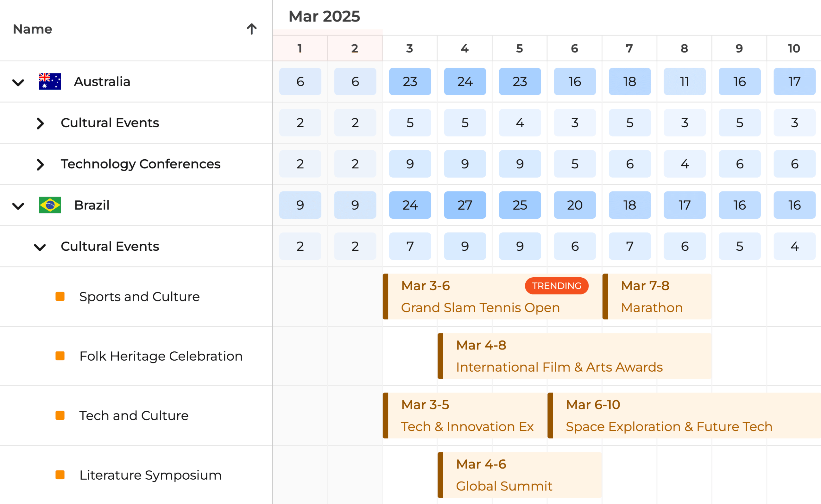Image resolution: width=821 pixels, height=504 pixels.
Task: Click orange marker beside Literature Symposium
Action: coord(60,475)
